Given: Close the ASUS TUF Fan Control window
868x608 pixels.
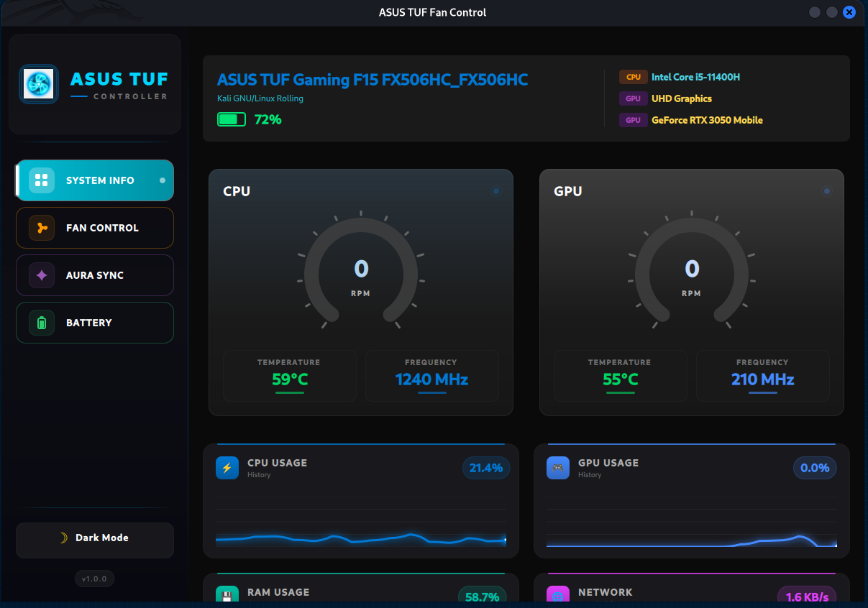Looking at the screenshot, I should point(849,12).
